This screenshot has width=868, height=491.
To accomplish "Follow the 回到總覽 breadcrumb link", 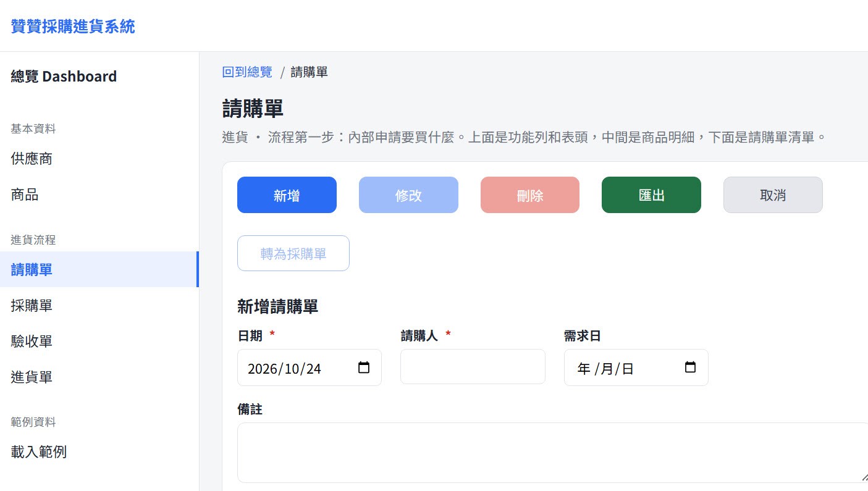I will pyautogui.click(x=247, y=72).
